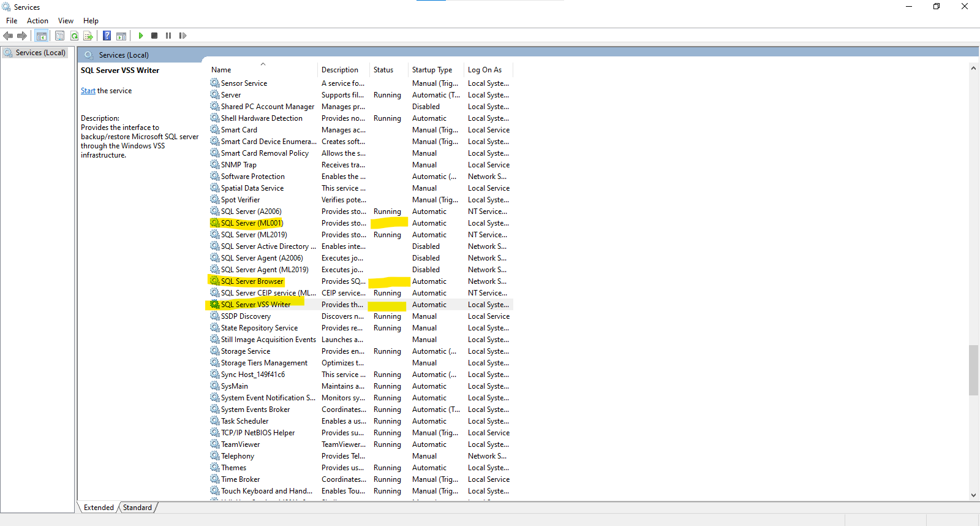This screenshot has height=526, width=980.
Task: Click the gear icon beside Task Scheduler
Action: point(215,421)
